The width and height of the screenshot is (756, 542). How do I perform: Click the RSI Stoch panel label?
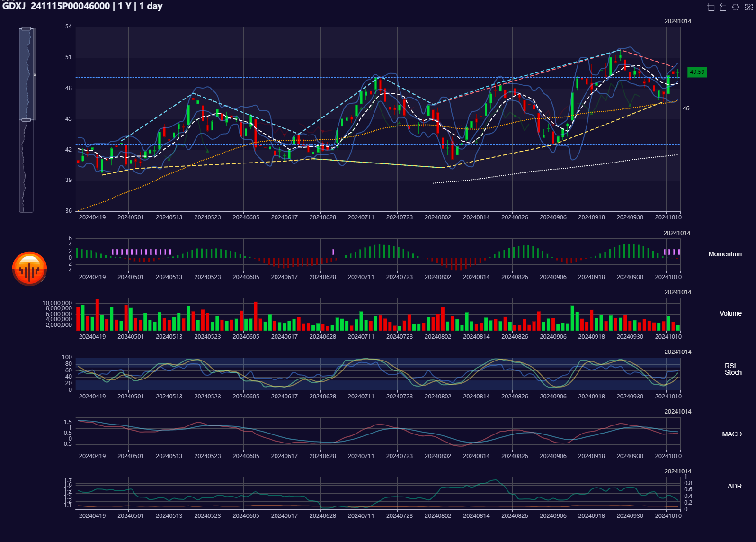click(733, 369)
